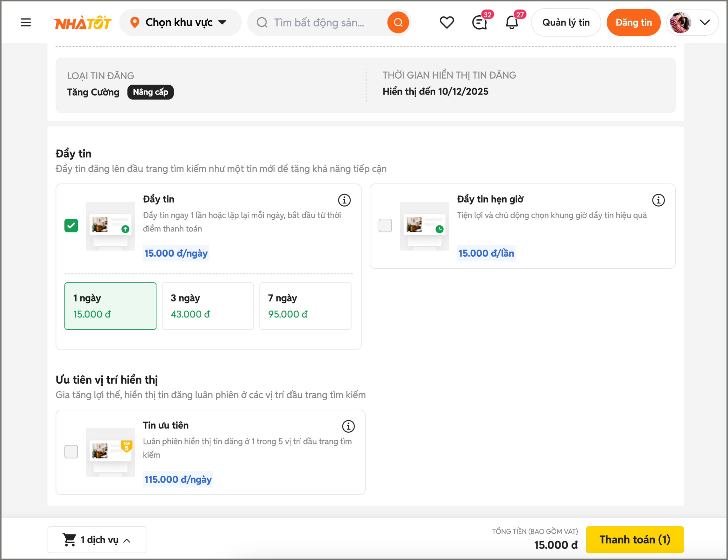This screenshot has width=728, height=560.
Task: Select the 3 ngày 43.000 đ option
Action: pos(208,306)
